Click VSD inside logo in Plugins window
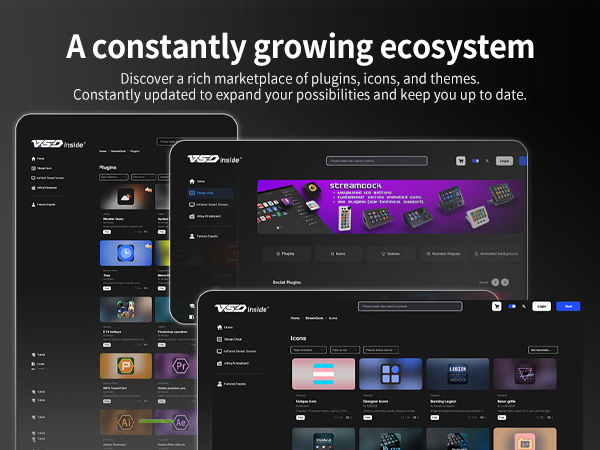 coord(58,144)
